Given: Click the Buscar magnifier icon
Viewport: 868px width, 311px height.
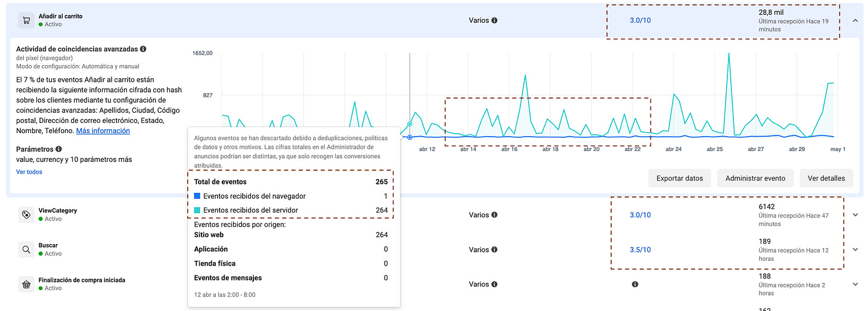Looking at the screenshot, I should pos(26,250).
